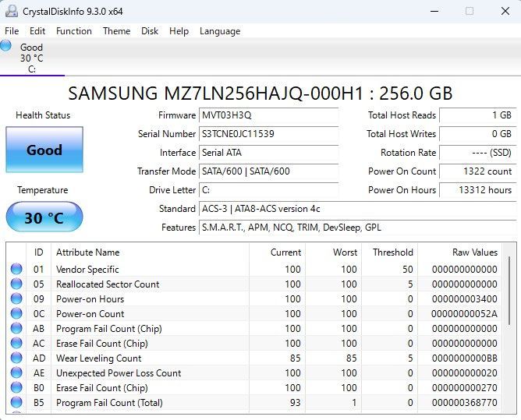Click raw value 000000000270 of B0 row
This screenshot has height=420, width=521.
coord(465,388)
